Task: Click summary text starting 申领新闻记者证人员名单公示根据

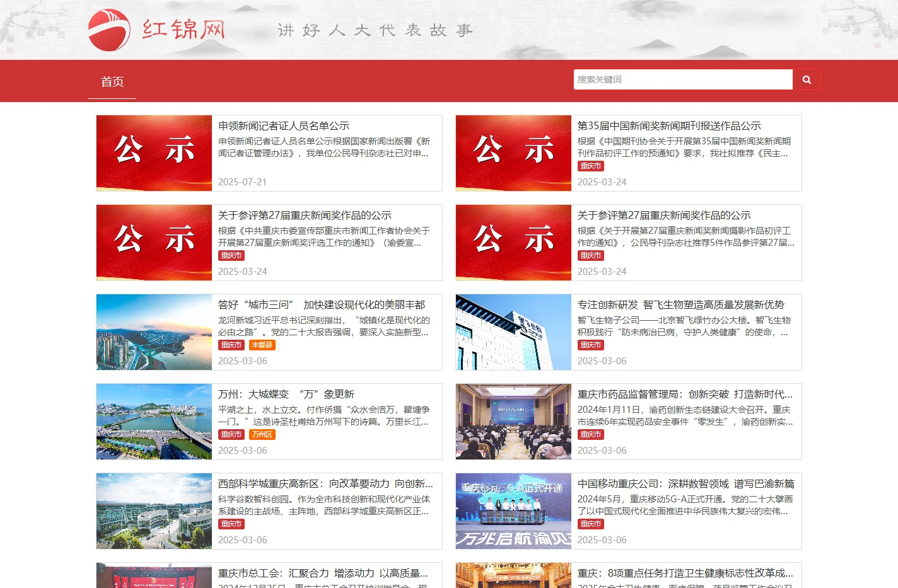Action: click(324, 147)
